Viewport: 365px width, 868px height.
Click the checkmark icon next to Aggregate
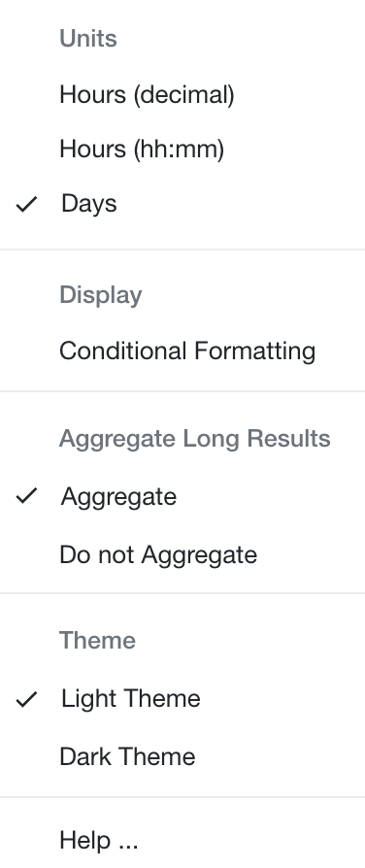click(x=26, y=495)
